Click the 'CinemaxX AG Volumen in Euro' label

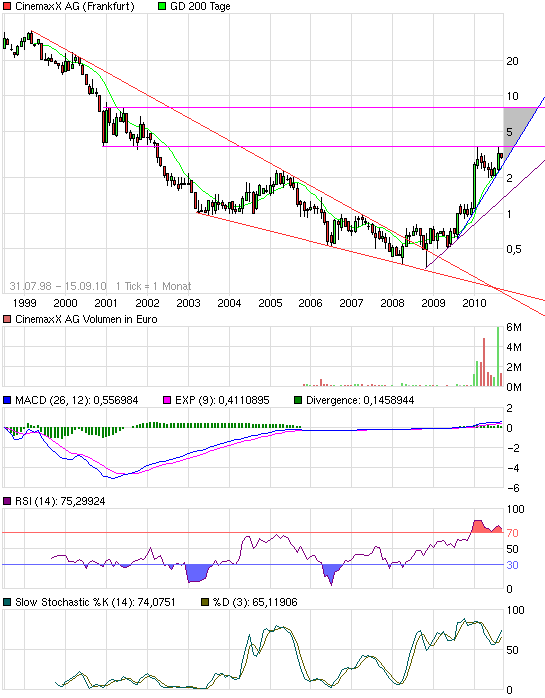86,319
